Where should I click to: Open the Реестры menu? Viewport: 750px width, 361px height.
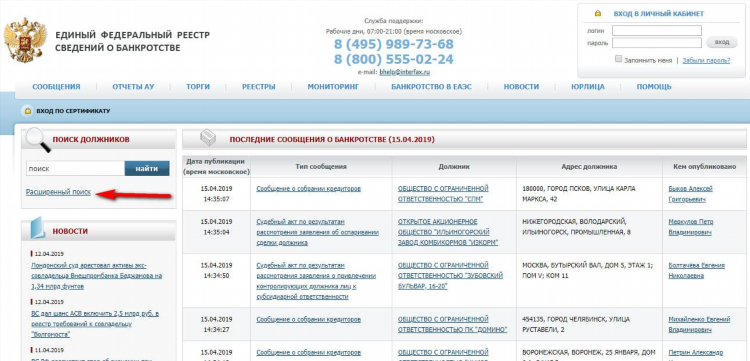coord(259,87)
